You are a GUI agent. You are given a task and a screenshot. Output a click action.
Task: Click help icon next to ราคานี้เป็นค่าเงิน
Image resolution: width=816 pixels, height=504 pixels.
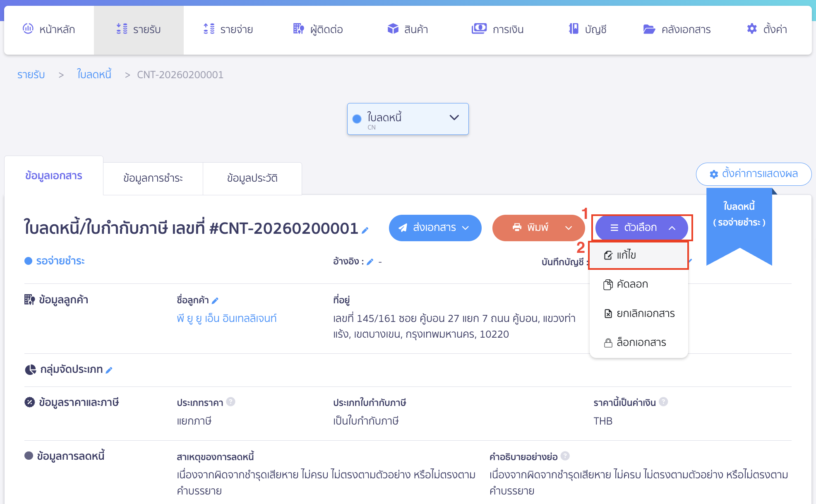pos(663,401)
